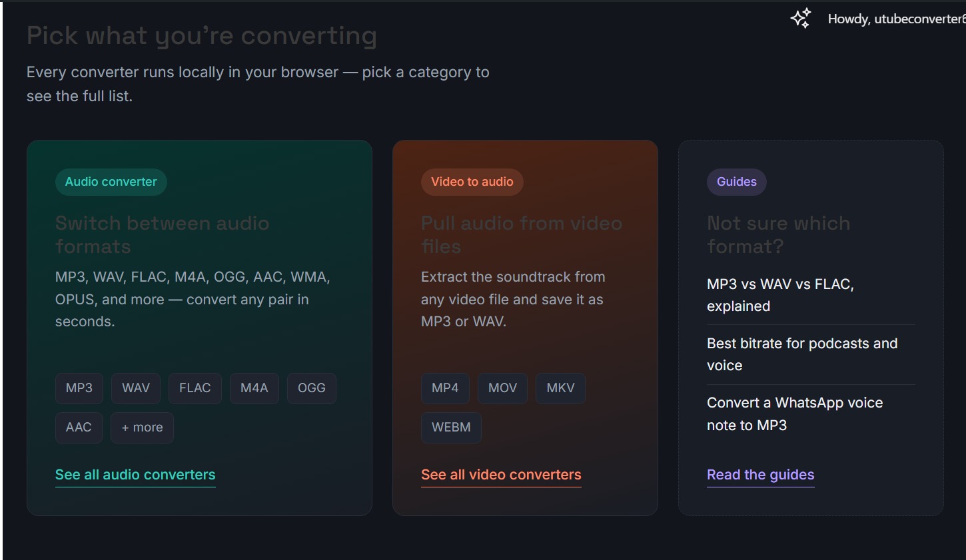Click the Pick what you're converting title
This screenshot has height=560, width=966.
tap(202, 35)
